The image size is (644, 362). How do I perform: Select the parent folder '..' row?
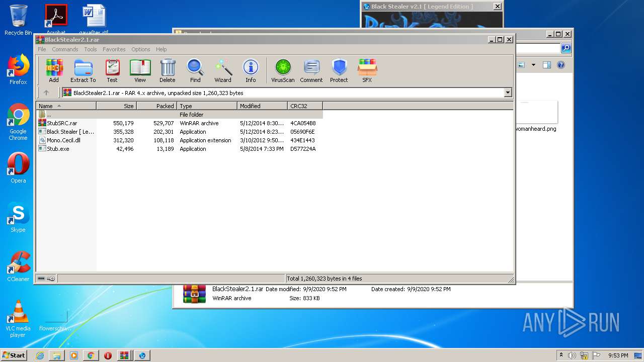[x=180, y=115]
